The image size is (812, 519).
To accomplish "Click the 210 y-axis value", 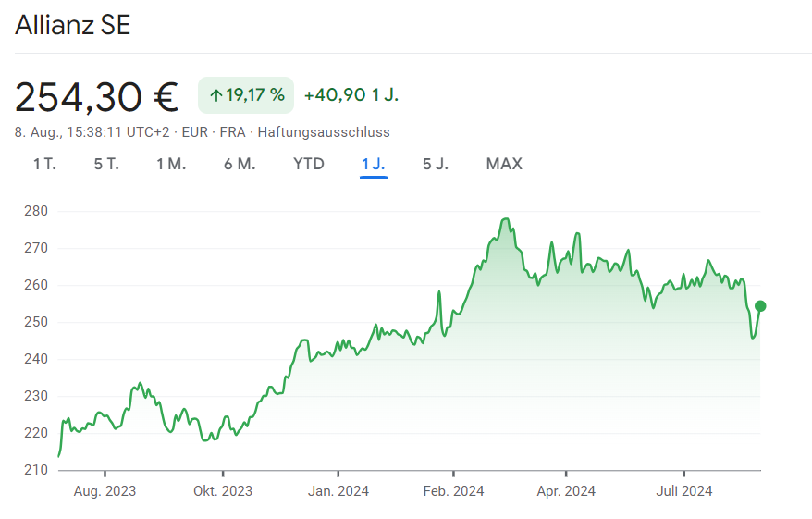I will [36, 470].
